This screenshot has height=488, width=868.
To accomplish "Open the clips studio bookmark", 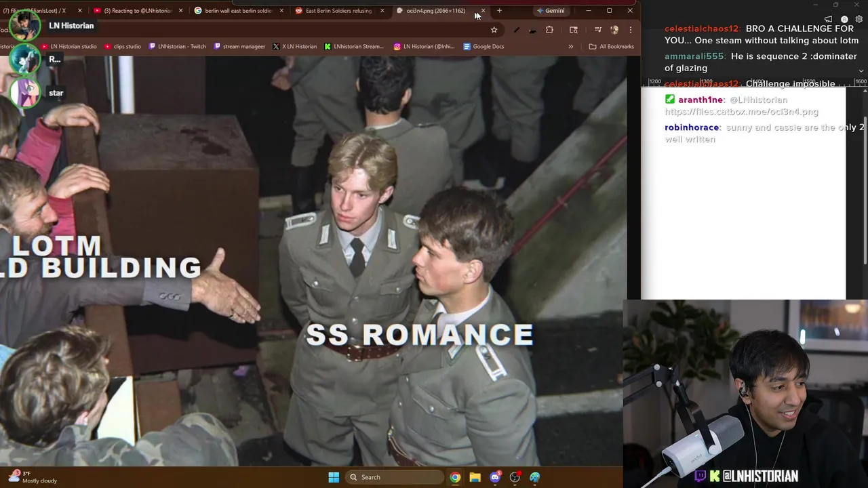I will click(123, 47).
